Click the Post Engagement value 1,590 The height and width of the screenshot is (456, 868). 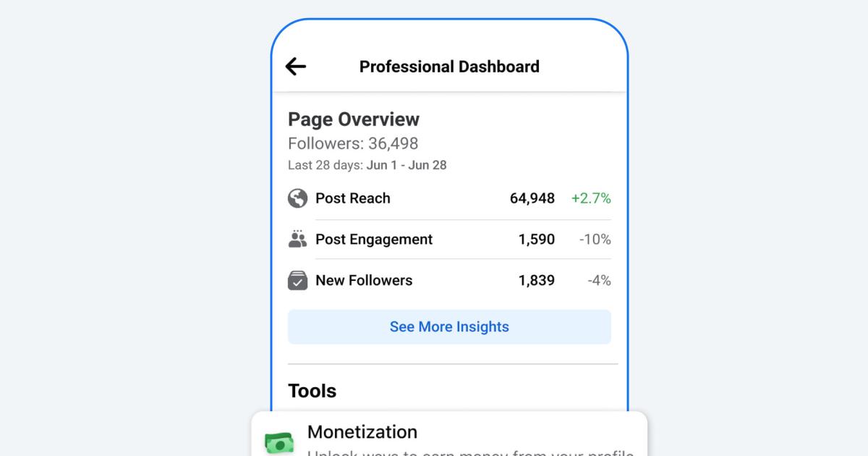[537, 240]
